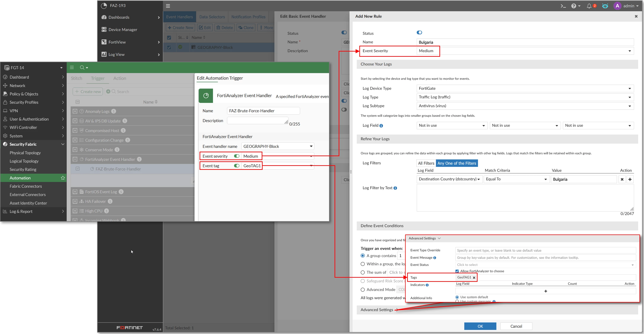Add a new indicator row
Screen dimensions: 644x334
[x=546, y=291]
